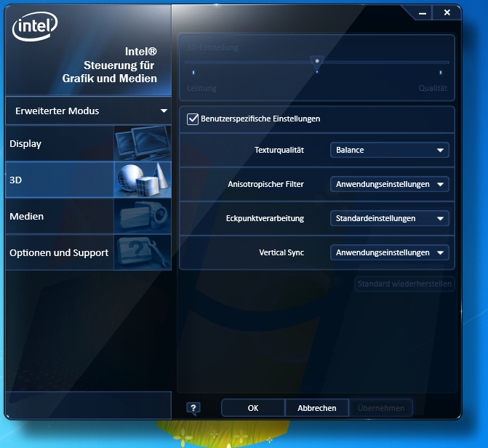The height and width of the screenshot is (448, 488).
Task: Click the OK button
Action: [253, 408]
